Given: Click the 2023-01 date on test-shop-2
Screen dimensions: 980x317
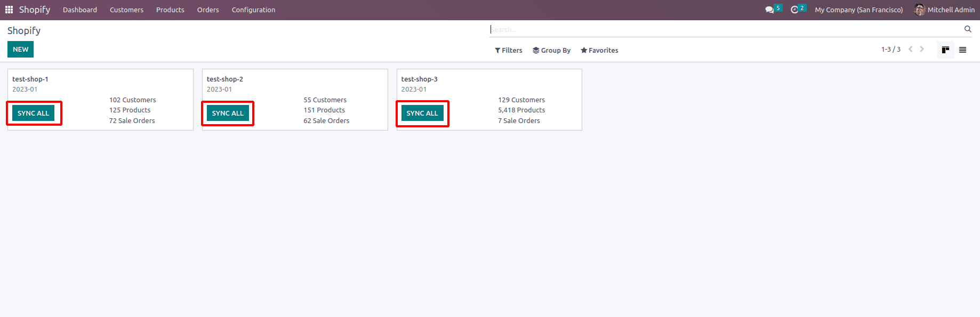Looking at the screenshot, I should pyautogui.click(x=220, y=89).
